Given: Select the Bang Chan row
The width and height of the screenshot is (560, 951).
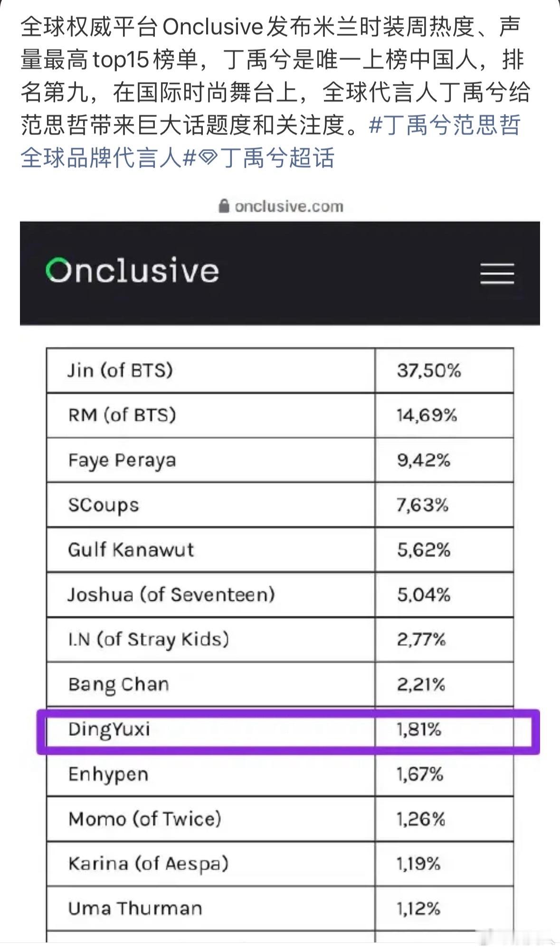Looking at the screenshot, I should tap(280, 684).
